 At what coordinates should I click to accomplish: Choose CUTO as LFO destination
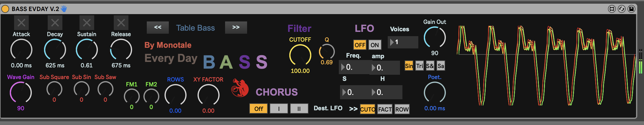368,109
